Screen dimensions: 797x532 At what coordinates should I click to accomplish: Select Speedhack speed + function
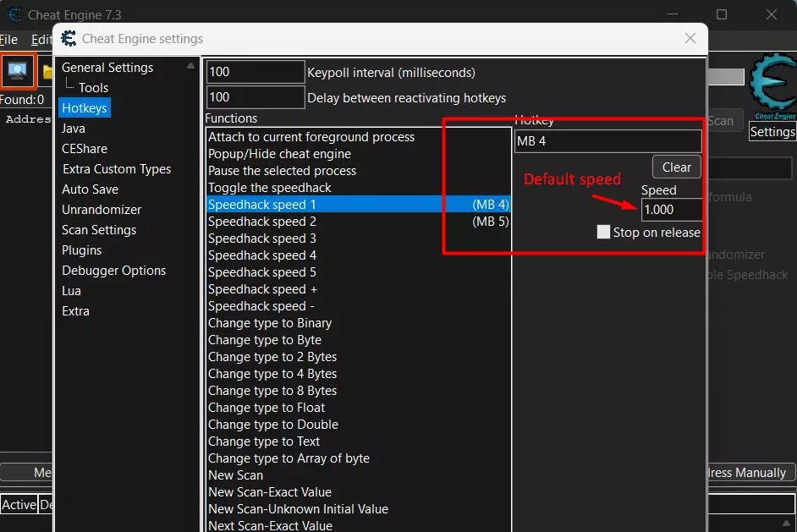[359, 289]
